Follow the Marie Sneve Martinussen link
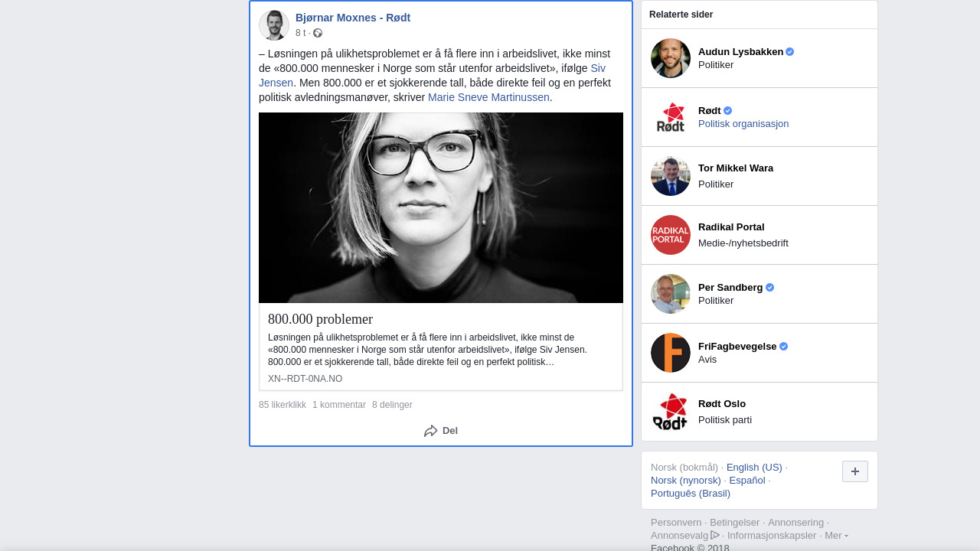This screenshot has width=980, height=551. pos(488,97)
